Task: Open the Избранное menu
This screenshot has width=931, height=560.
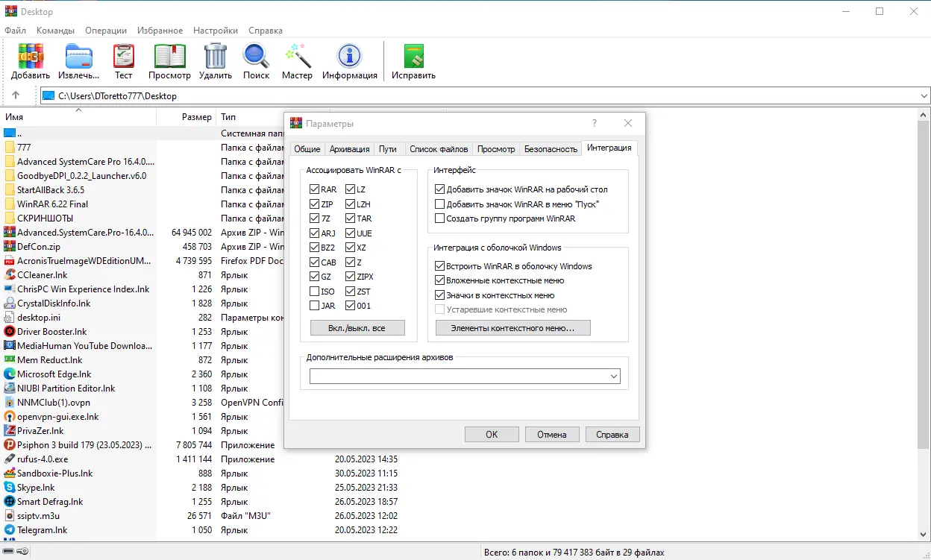Action: click(x=160, y=31)
